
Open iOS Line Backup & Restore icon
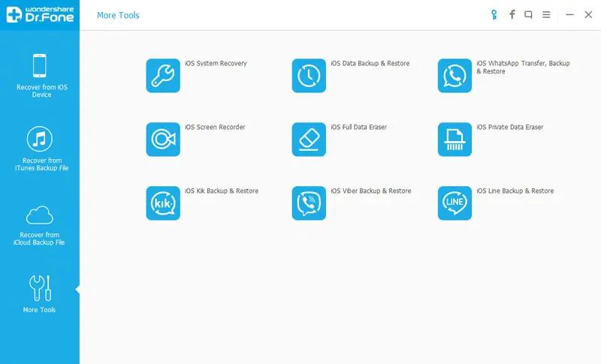pyautogui.click(x=455, y=203)
